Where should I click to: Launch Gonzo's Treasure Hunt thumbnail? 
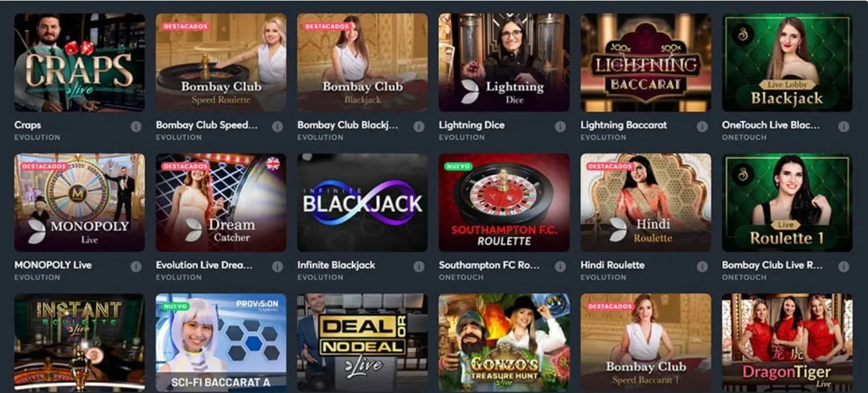(x=504, y=343)
